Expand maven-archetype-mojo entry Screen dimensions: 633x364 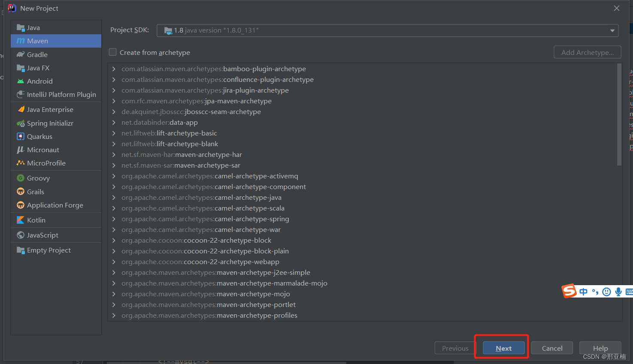point(114,294)
